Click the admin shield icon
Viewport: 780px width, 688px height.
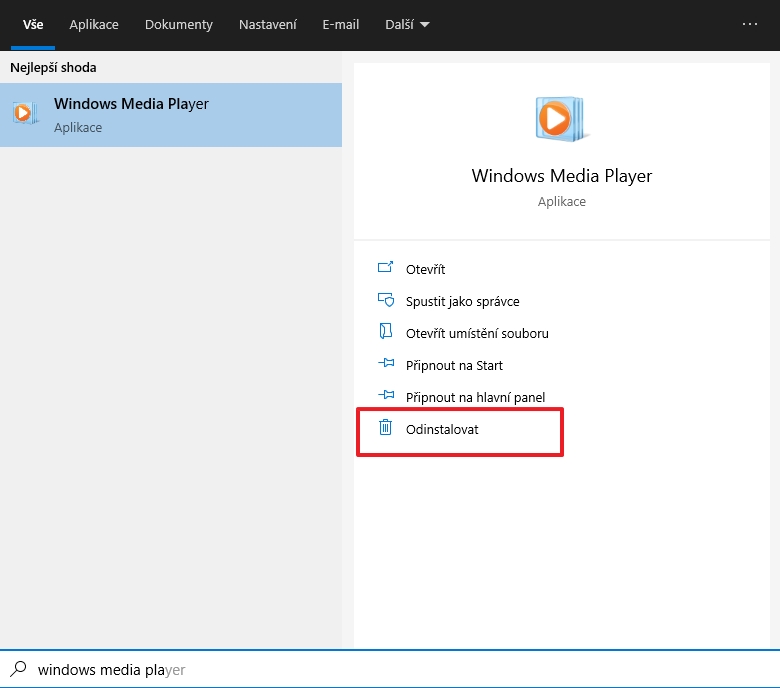[x=386, y=299]
